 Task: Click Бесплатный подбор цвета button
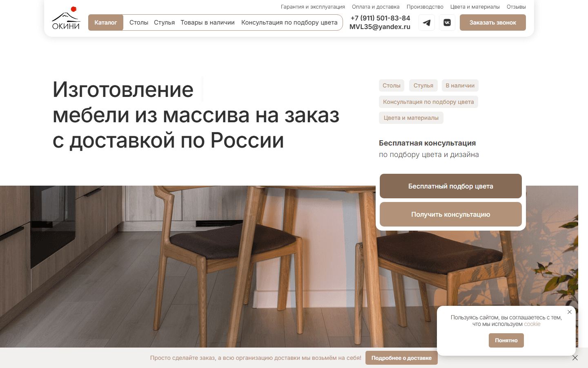451,186
